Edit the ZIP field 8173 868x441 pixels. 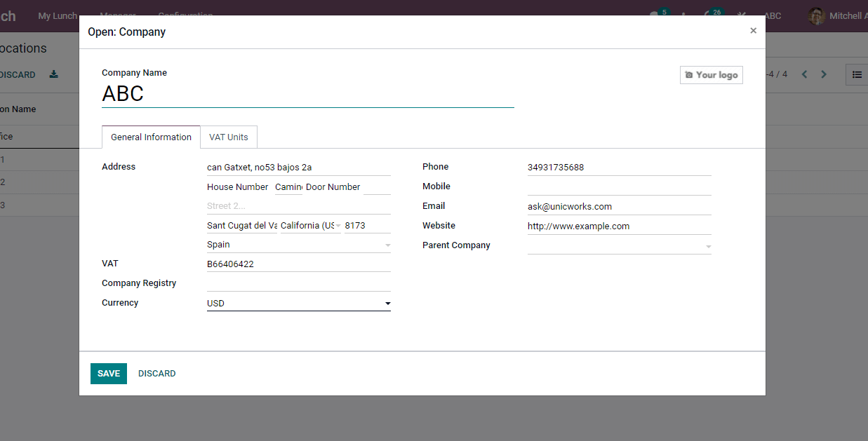(368, 226)
